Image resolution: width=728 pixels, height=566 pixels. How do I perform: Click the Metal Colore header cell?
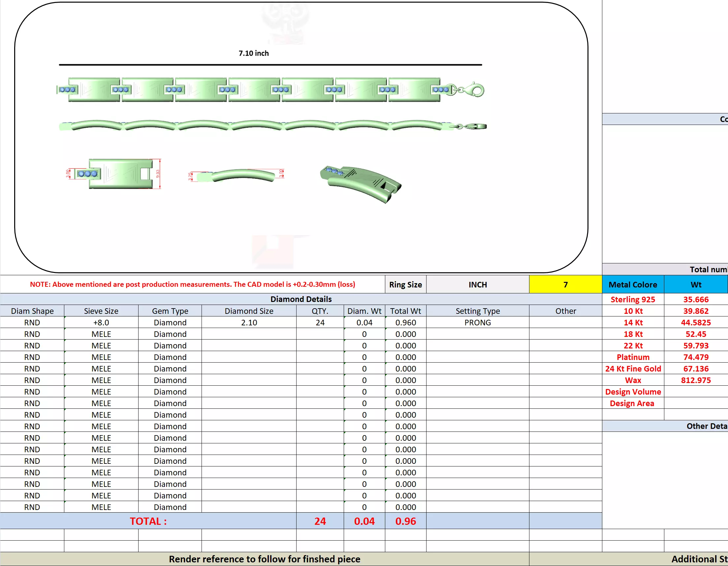point(632,284)
